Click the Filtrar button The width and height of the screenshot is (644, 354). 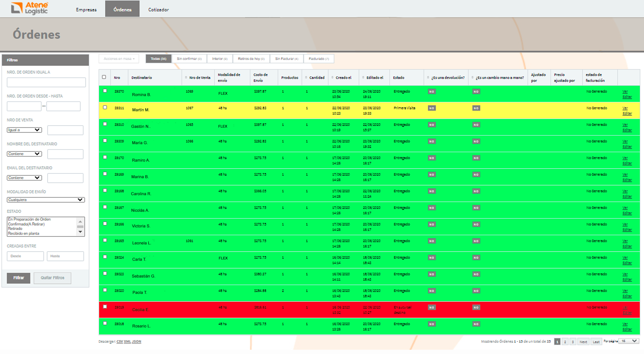pos(19,278)
